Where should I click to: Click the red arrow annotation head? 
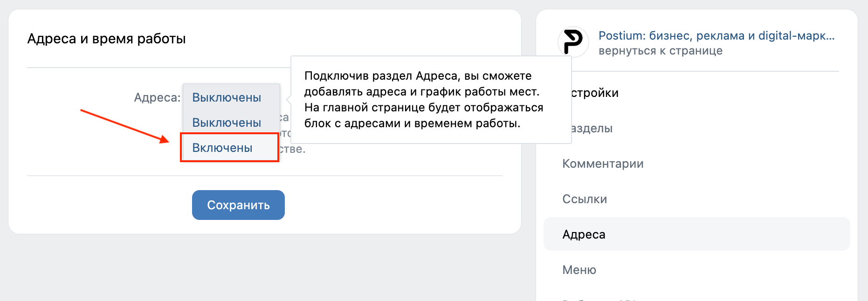pos(164,139)
